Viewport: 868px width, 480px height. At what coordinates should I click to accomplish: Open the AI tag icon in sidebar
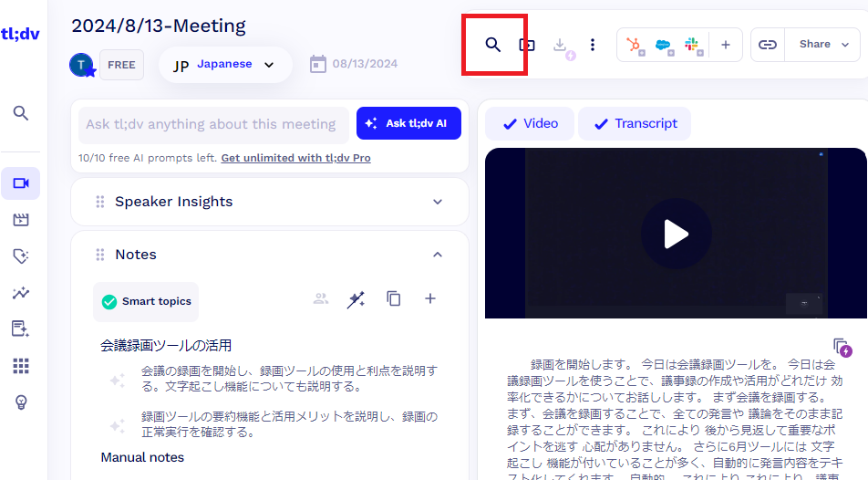(20, 256)
